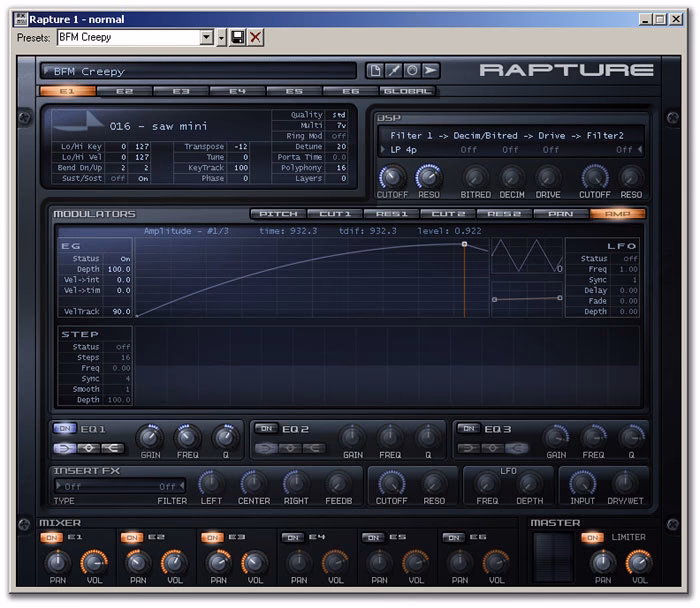Select EQ2 low shelf filter shape icon
Viewport: 700px width, 608px height.
[x=267, y=448]
